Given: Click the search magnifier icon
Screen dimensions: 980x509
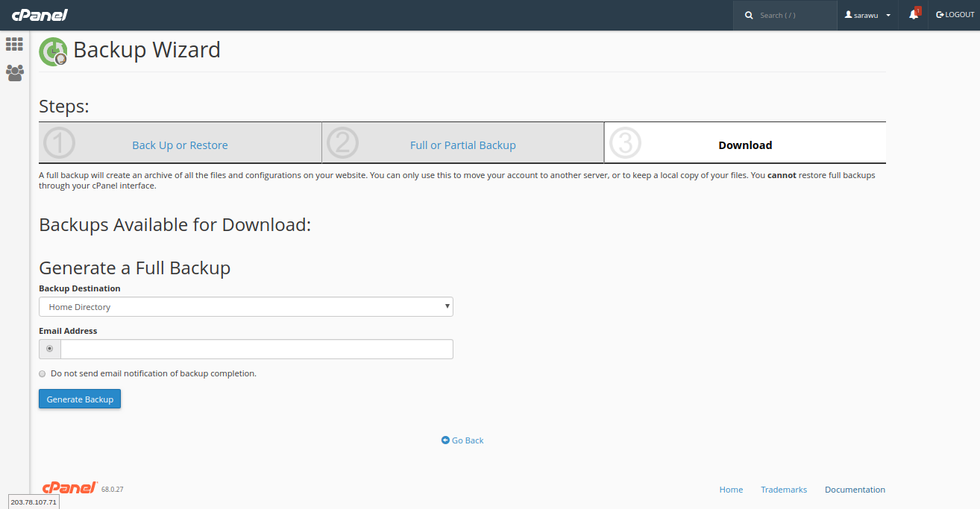Looking at the screenshot, I should (749, 15).
